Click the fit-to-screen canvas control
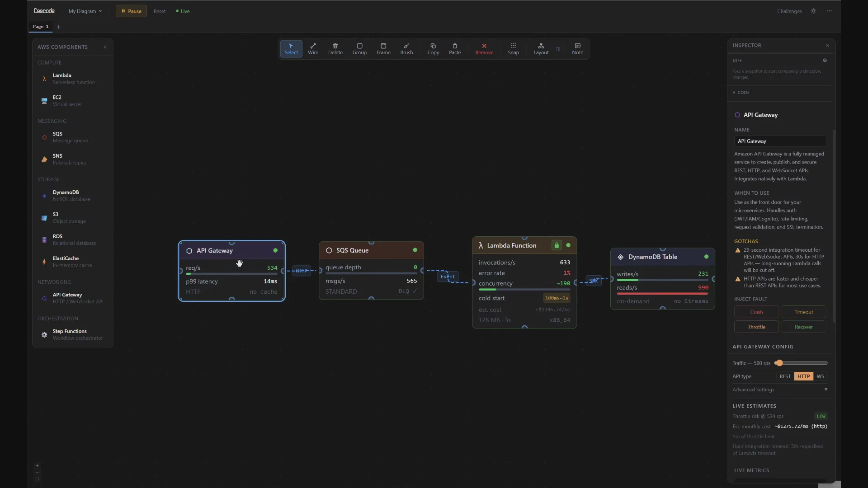 (37, 479)
